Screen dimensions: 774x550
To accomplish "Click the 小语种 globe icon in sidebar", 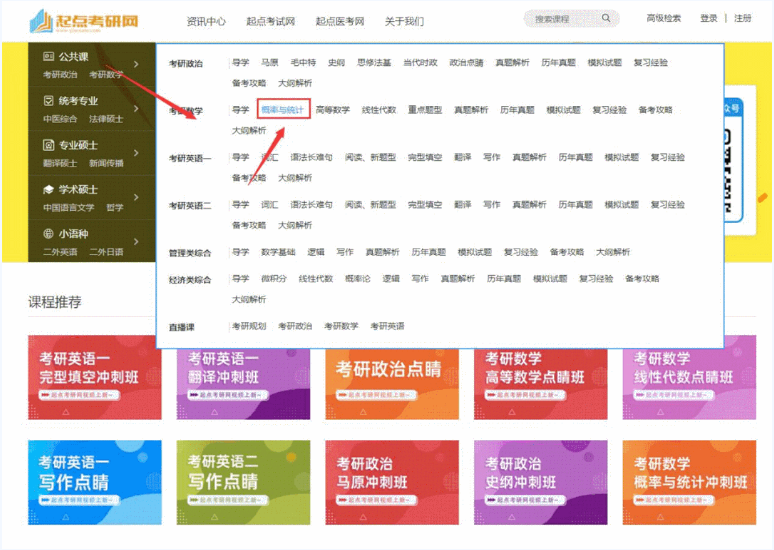I will [x=48, y=234].
